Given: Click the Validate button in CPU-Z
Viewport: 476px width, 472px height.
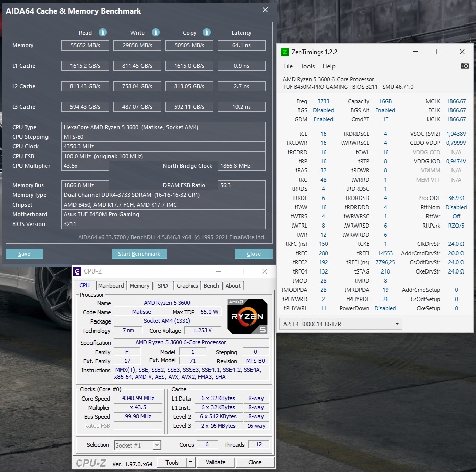Looking at the screenshot, I should [216, 462].
